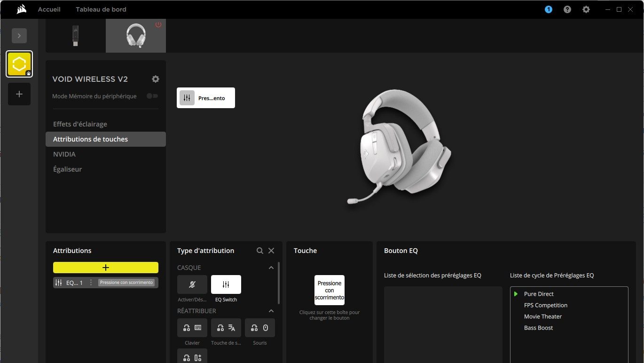
Task: Click the notifications badge showing 1
Action: coord(548,9)
